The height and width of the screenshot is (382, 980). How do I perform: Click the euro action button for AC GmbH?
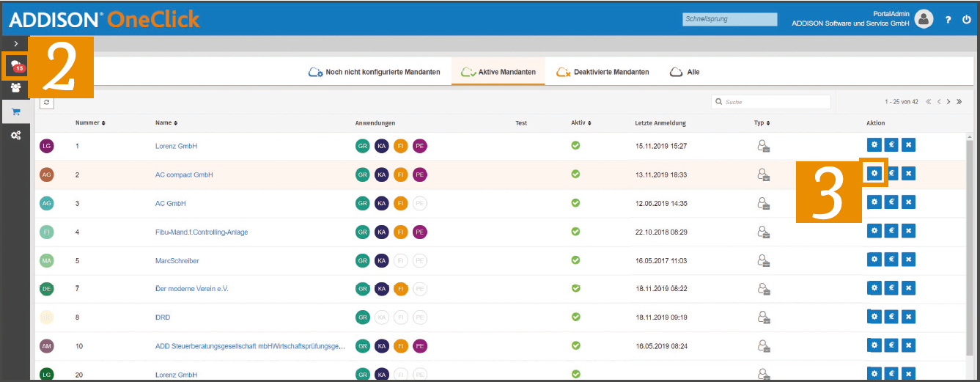coord(891,202)
